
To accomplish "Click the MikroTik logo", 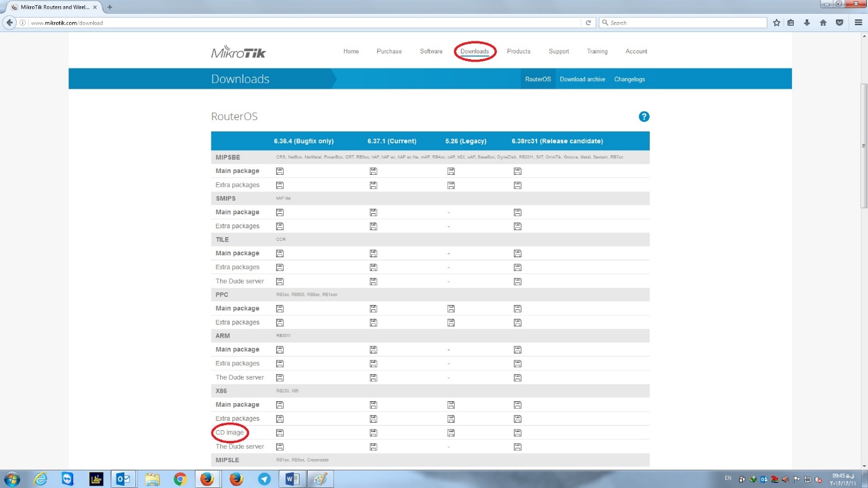I will pos(238,52).
